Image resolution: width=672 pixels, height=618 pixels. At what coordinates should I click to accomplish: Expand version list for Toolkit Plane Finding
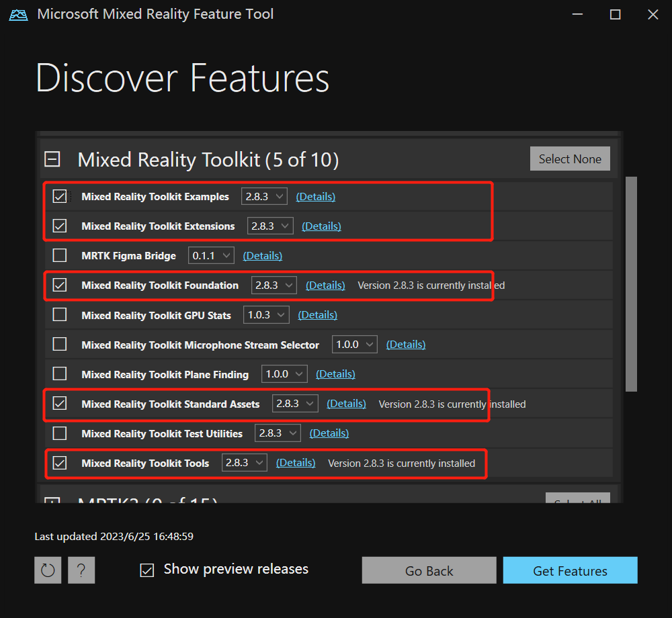(284, 374)
